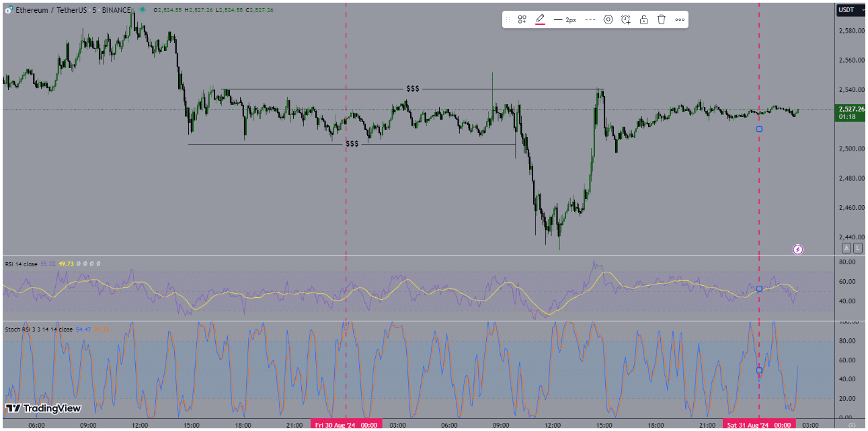This screenshot has height=431, width=868.
Task: Open time axis settings gear icon
Action: [853, 425]
